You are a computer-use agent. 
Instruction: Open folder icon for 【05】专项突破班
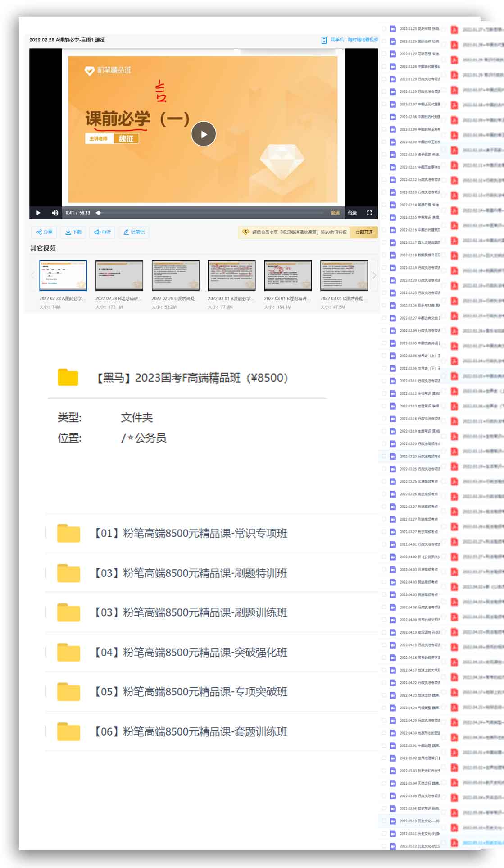coord(68,692)
